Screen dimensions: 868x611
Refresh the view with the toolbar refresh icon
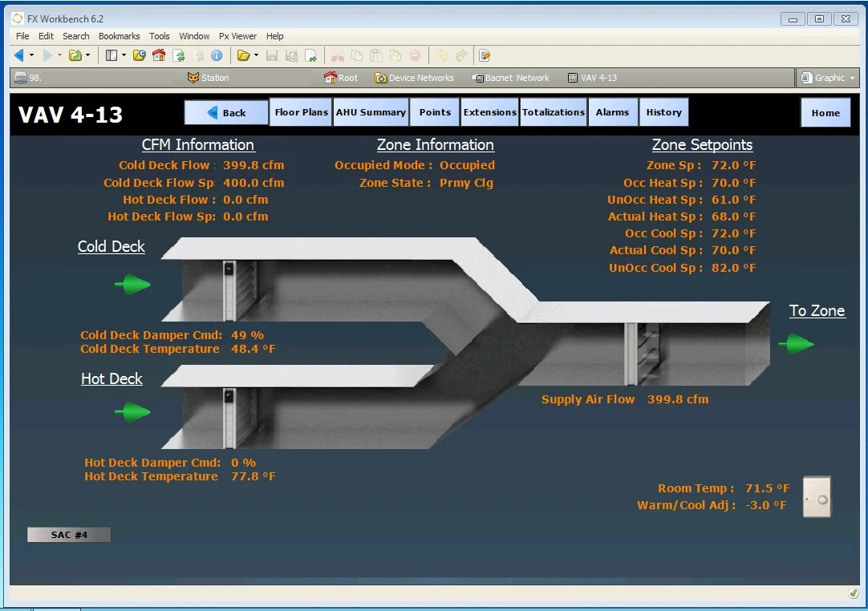(180, 55)
